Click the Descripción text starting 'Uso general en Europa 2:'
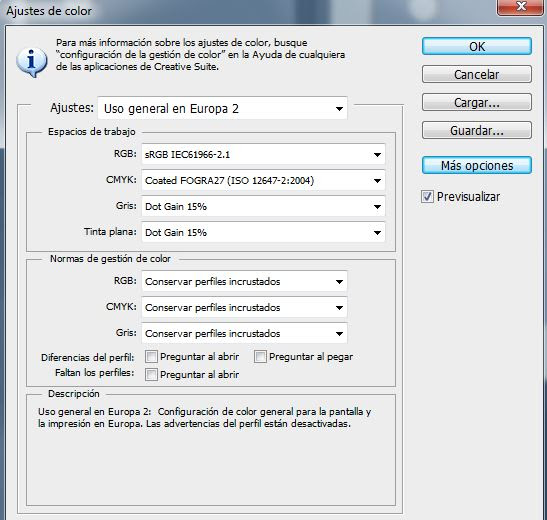 [204, 418]
